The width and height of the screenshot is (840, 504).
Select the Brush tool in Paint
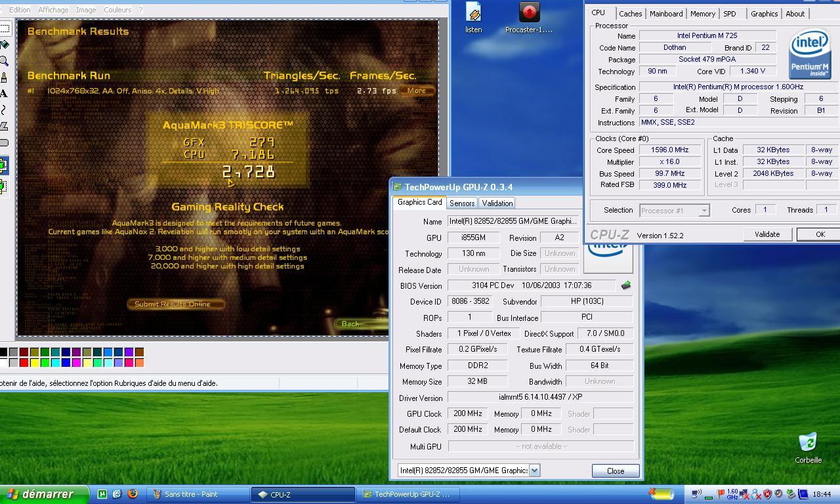5,78
